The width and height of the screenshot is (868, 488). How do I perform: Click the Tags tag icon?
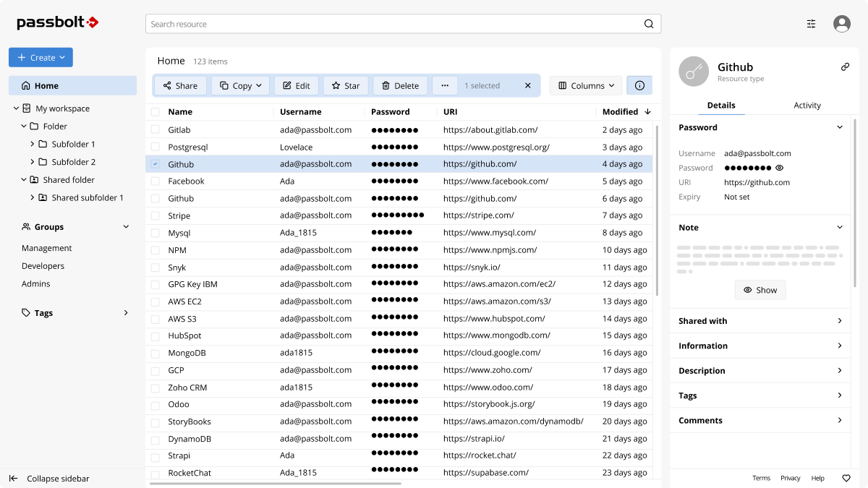[26, 313]
